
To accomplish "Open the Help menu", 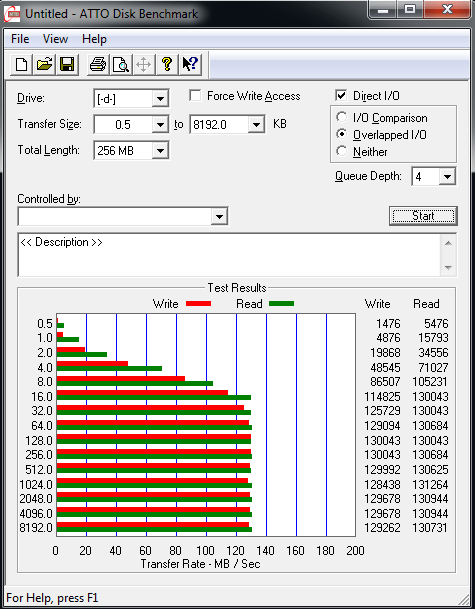I will click(x=94, y=39).
